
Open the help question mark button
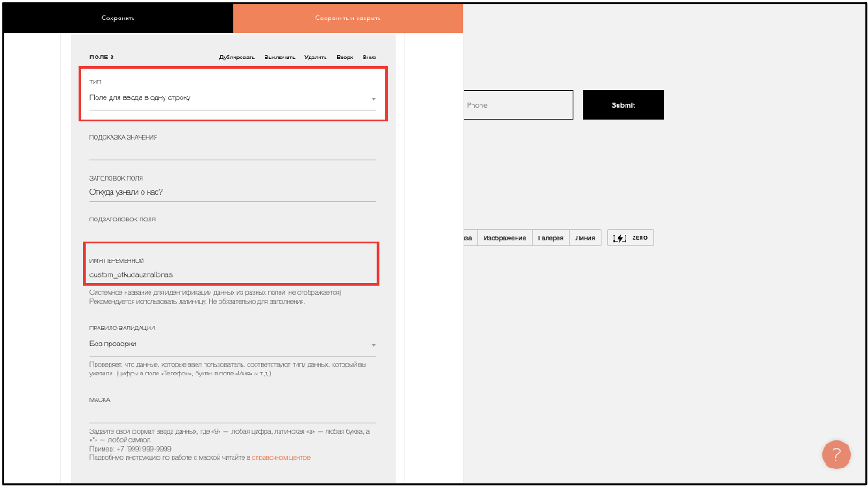pyautogui.click(x=836, y=455)
